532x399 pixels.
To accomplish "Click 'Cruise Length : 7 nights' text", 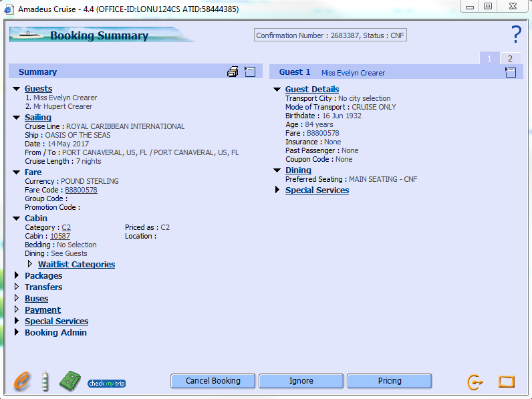I will click(x=63, y=161).
